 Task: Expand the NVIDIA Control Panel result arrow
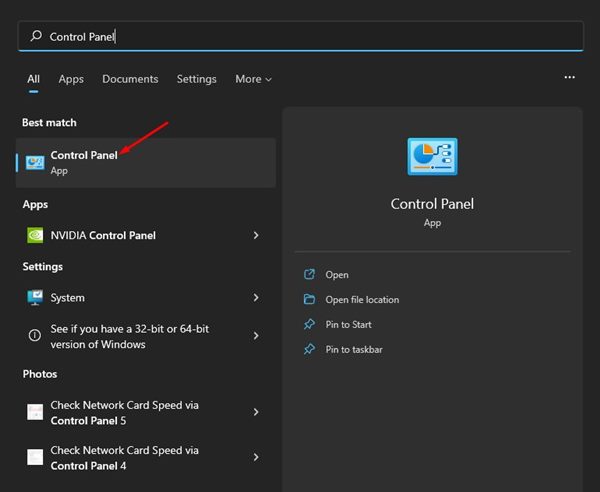(x=256, y=236)
